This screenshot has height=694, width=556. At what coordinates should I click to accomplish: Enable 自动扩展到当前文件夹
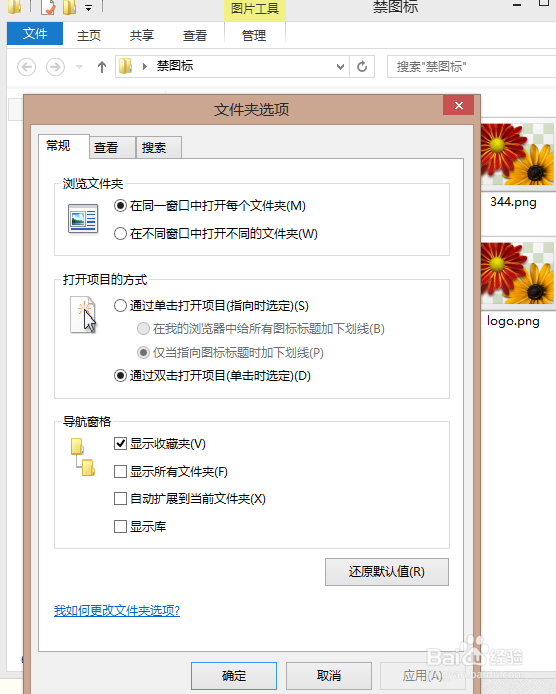tap(120, 499)
